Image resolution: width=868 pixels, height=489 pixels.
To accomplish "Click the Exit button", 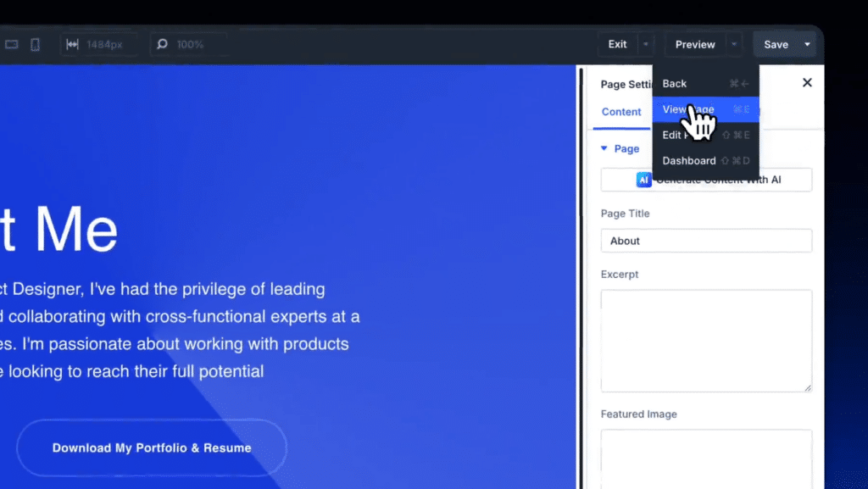I will (618, 44).
